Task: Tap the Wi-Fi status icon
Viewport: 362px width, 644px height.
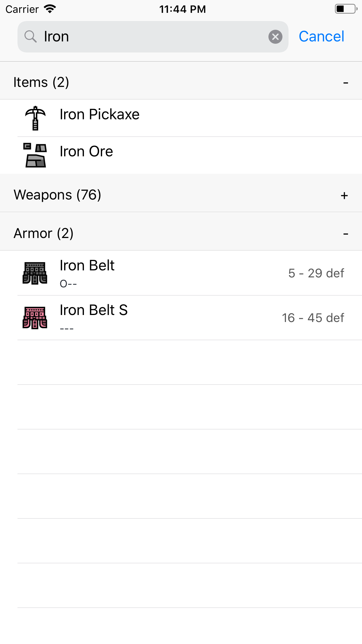Action: 50,9
